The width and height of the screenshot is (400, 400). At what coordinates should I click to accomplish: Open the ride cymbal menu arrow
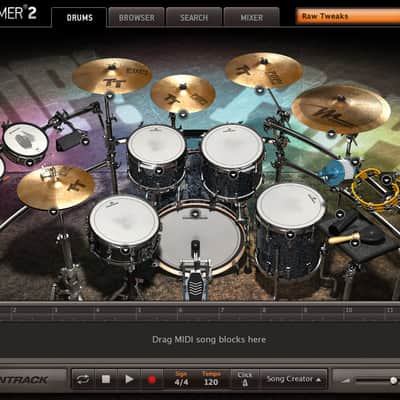point(331,134)
